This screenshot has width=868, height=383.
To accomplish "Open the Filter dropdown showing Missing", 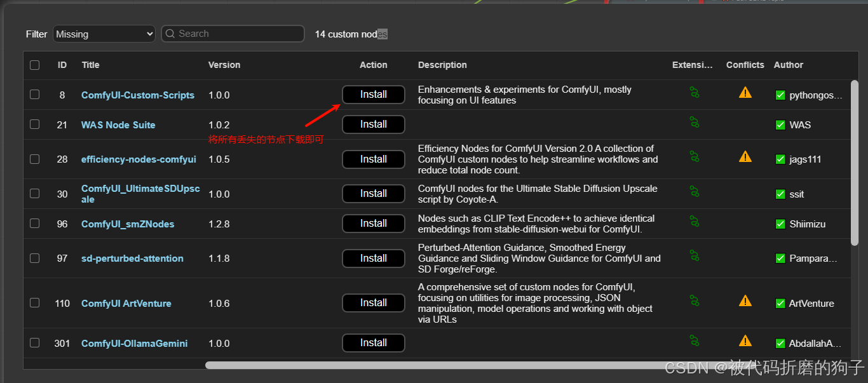I will 104,34.
